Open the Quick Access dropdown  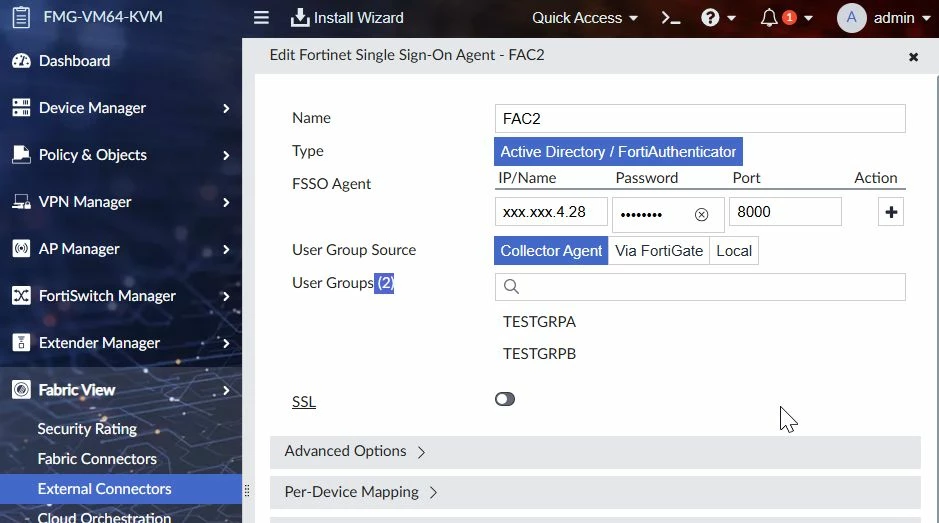coord(584,18)
